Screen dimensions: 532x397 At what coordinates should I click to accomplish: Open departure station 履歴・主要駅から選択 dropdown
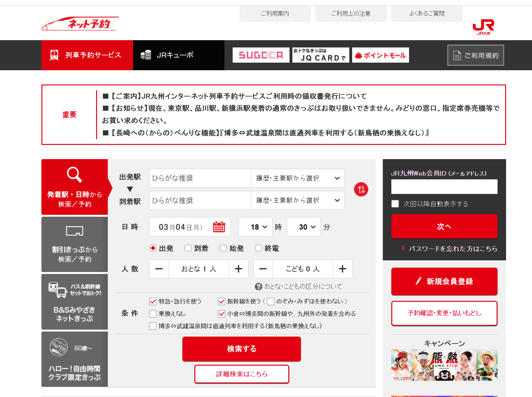tap(298, 178)
